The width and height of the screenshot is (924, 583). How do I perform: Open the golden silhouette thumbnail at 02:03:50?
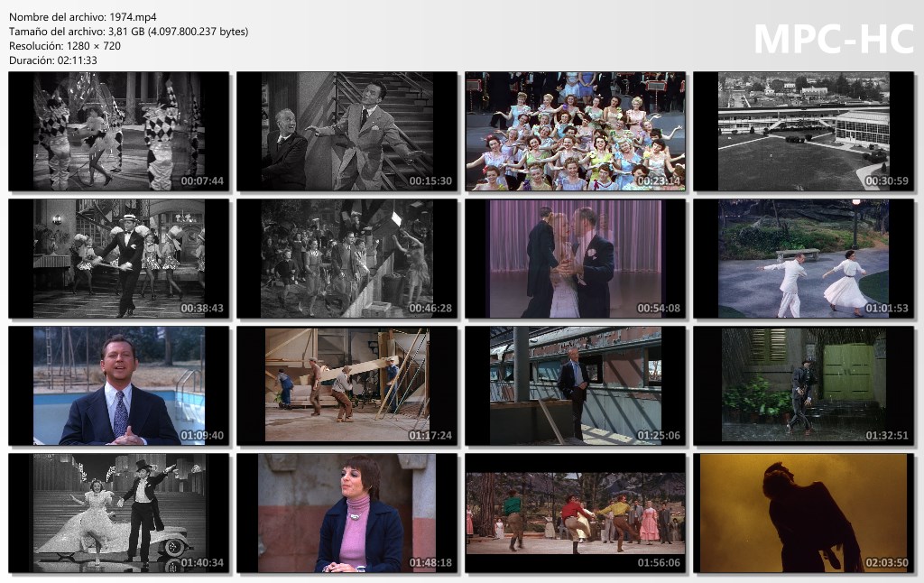[x=804, y=514]
